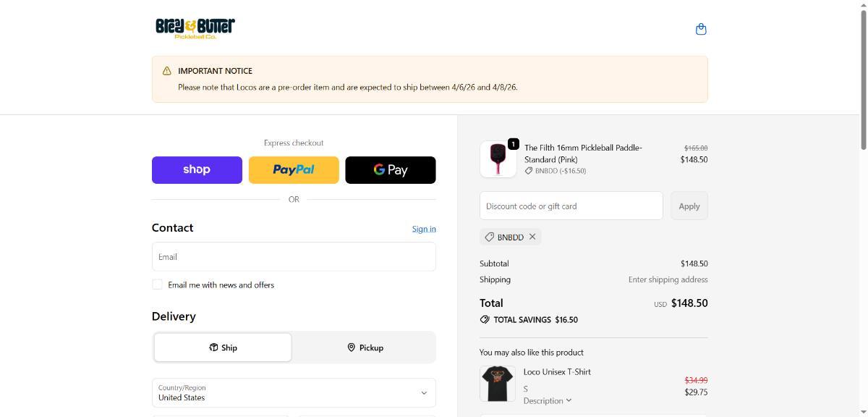
Task: Click the Sign in link
Action: [424, 229]
